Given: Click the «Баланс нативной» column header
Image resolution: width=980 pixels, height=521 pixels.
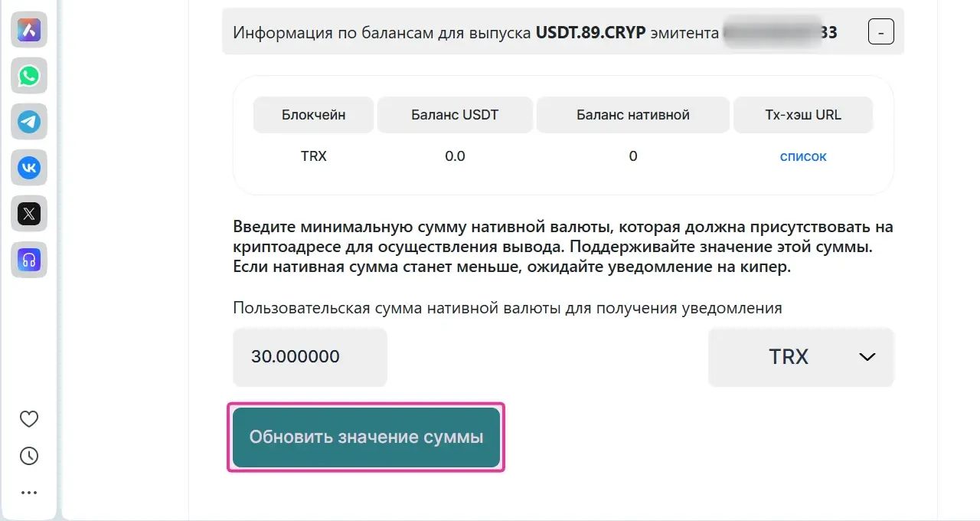Looking at the screenshot, I should tap(633, 115).
